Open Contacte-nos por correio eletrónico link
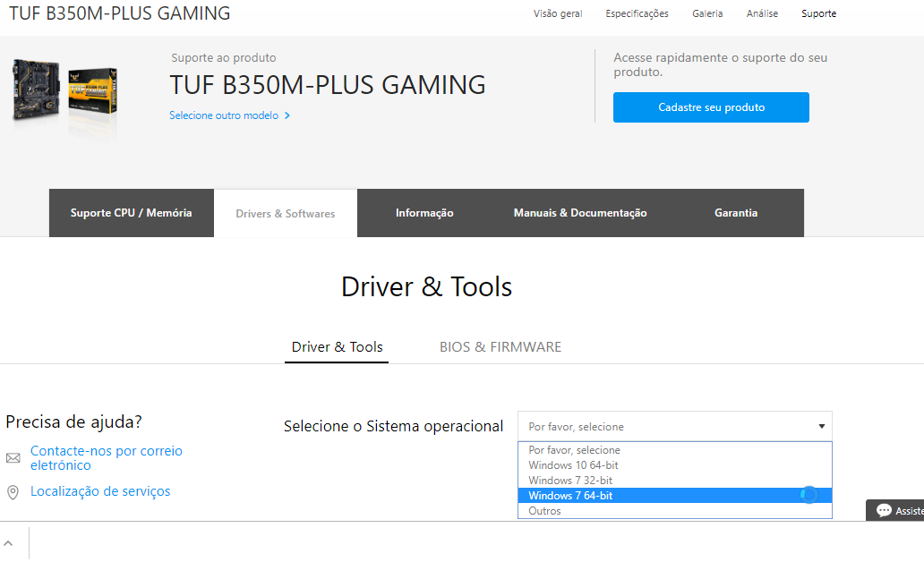Viewport: 924px width, 562px height. pyautogui.click(x=107, y=457)
